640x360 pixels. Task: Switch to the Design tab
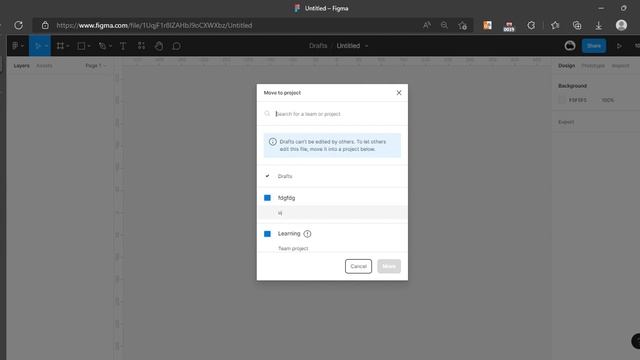[567, 66]
